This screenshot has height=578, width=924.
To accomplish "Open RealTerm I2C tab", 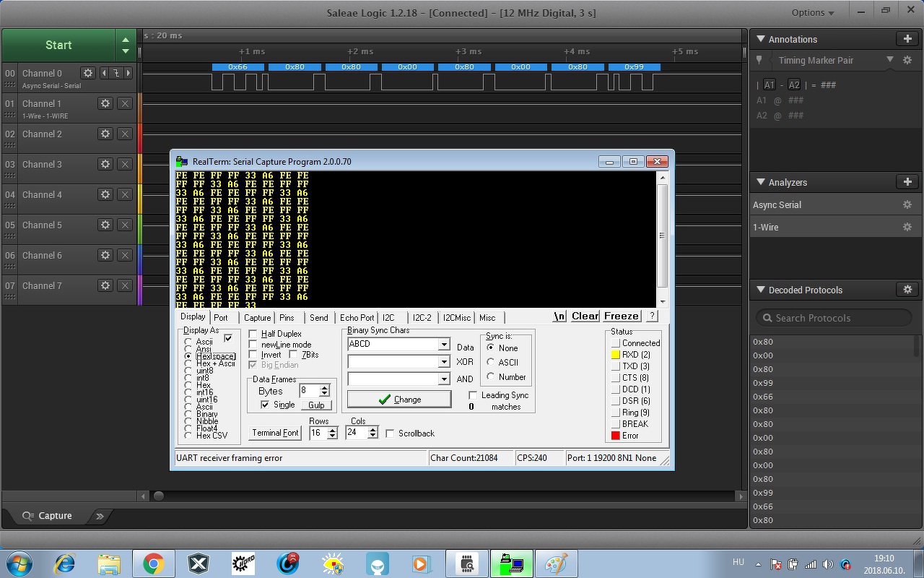I will point(388,317).
